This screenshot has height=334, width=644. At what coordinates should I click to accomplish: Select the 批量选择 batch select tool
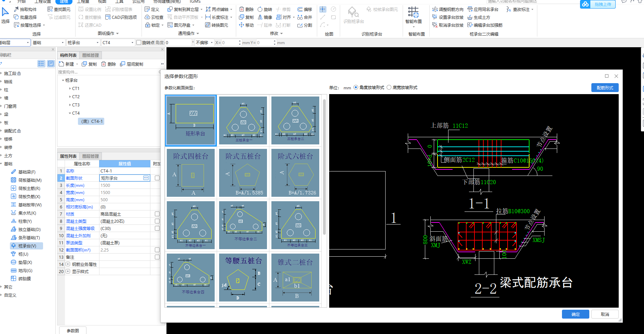[25, 17]
